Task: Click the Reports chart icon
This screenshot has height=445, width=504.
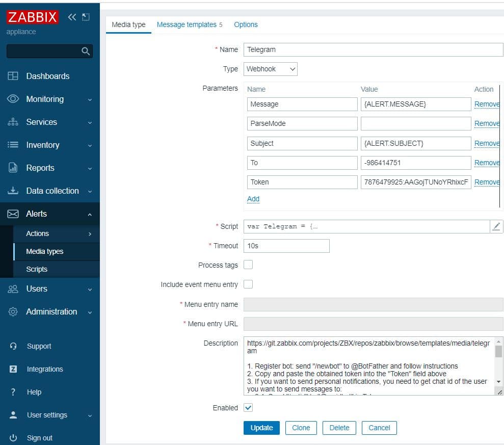Action: tap(13, 168)
